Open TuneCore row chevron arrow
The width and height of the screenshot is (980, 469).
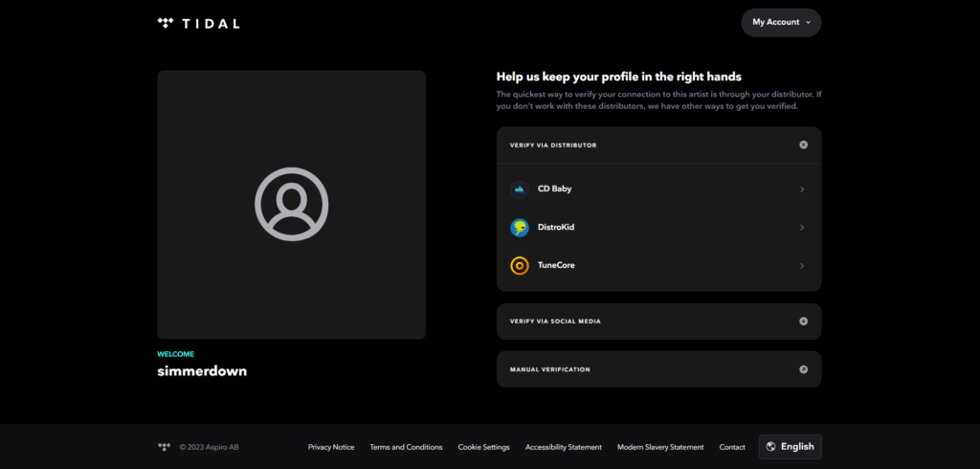click(x=802, y=266)
